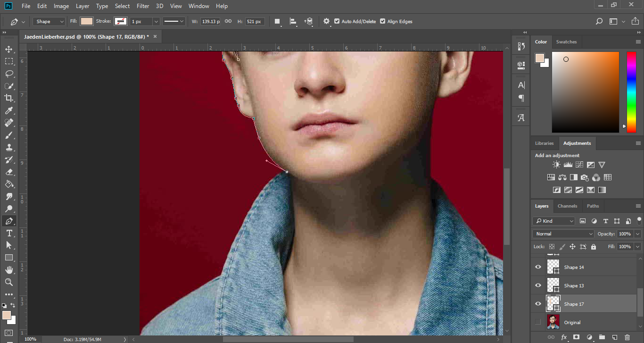Screen dimensions: 644x343
Task: Open the layer Fill dropdown arrow
Action: point(638,247)
